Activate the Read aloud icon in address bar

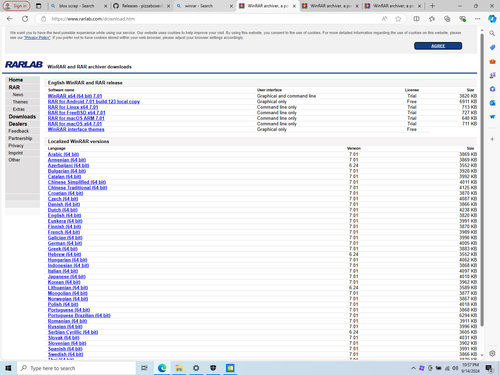[x=384, y=19]
